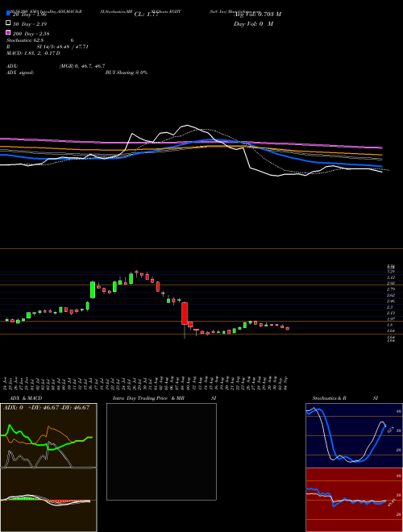
Task: Click the 'Stochastics & R' panel title
Action: coord(329,398)
